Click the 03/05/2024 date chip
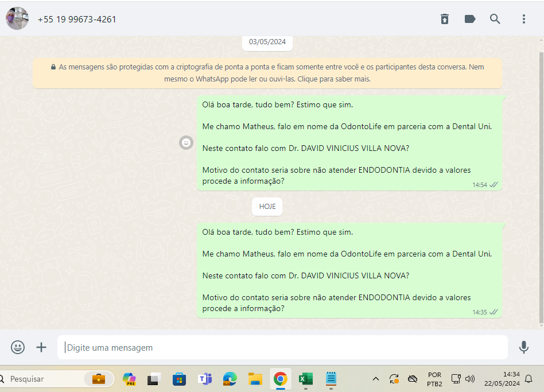544x392 pixels. coord(267,42)
